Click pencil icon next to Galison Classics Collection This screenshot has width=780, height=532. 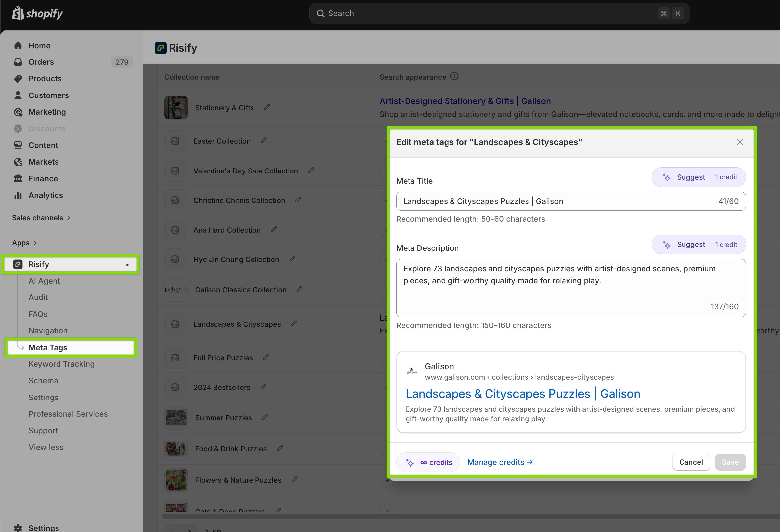tap(299, 289)
